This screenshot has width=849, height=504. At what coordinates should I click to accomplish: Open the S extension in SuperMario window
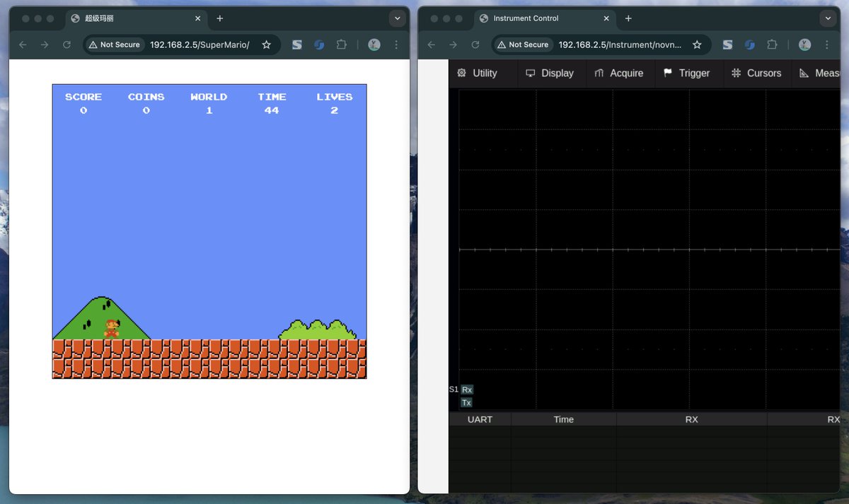[x=296, y=45]
